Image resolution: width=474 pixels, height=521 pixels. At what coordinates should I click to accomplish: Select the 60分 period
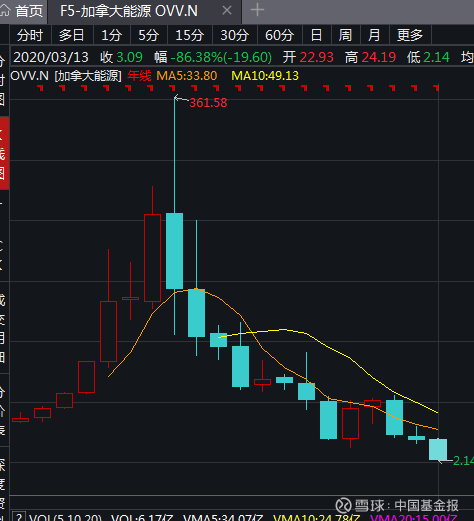(x=279, y=35)
